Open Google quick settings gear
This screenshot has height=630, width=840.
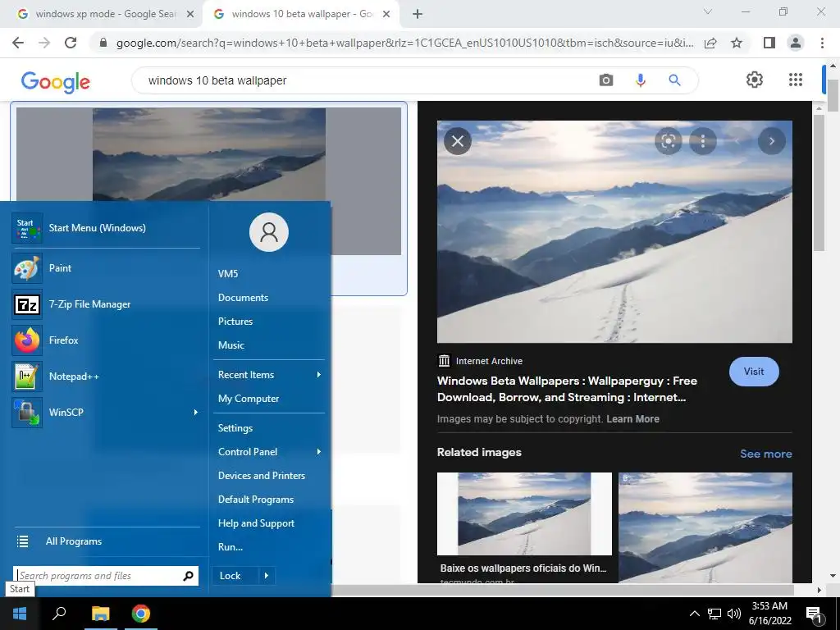(x=755, y=80)
